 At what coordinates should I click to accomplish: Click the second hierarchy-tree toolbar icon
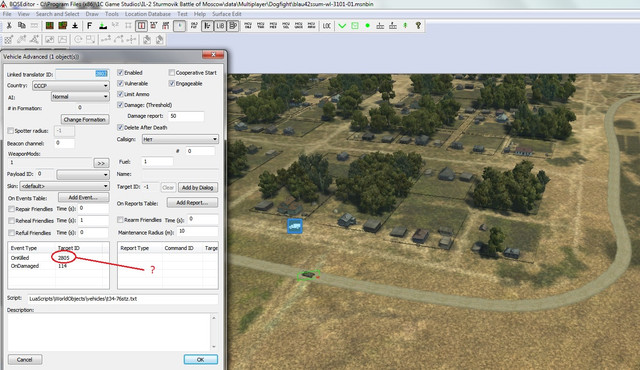pyautogui.click(x=393, y=26)
